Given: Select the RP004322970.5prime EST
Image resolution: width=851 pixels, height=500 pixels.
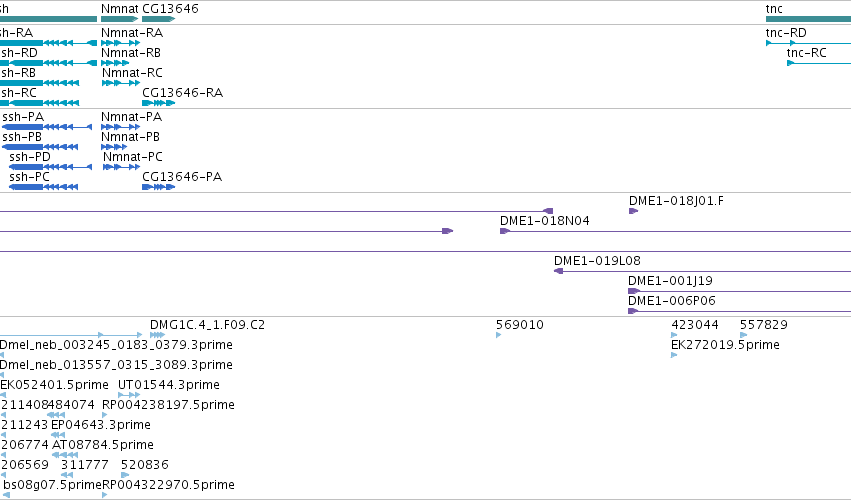Looking at the screenshot, I should pos(105,496).
